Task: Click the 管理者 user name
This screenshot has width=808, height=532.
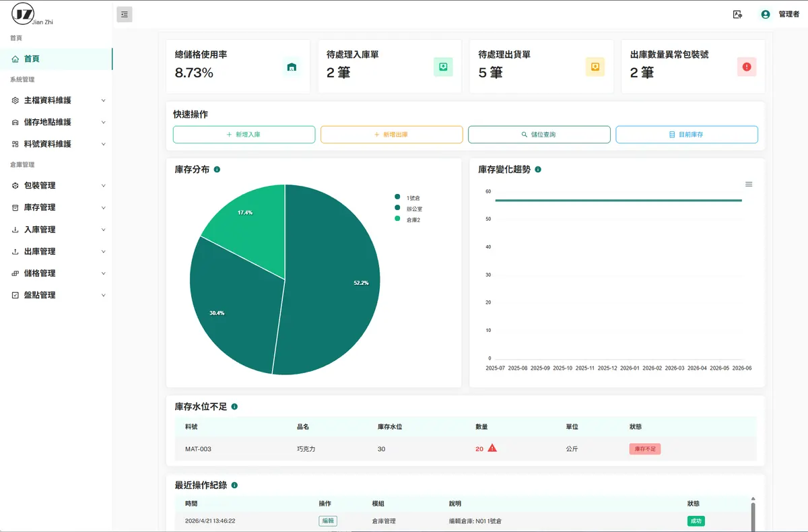Action: click(788, 14)
